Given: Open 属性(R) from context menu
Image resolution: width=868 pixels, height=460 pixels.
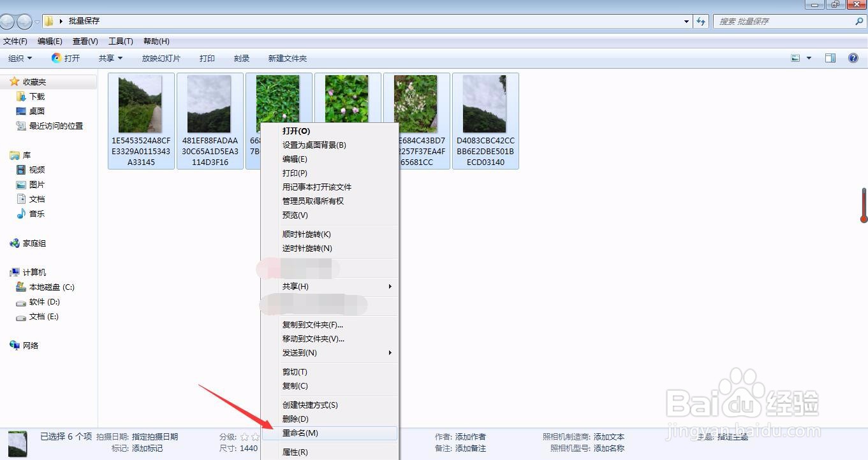Looking at the screenshot, I should click(x=330, y=452).
